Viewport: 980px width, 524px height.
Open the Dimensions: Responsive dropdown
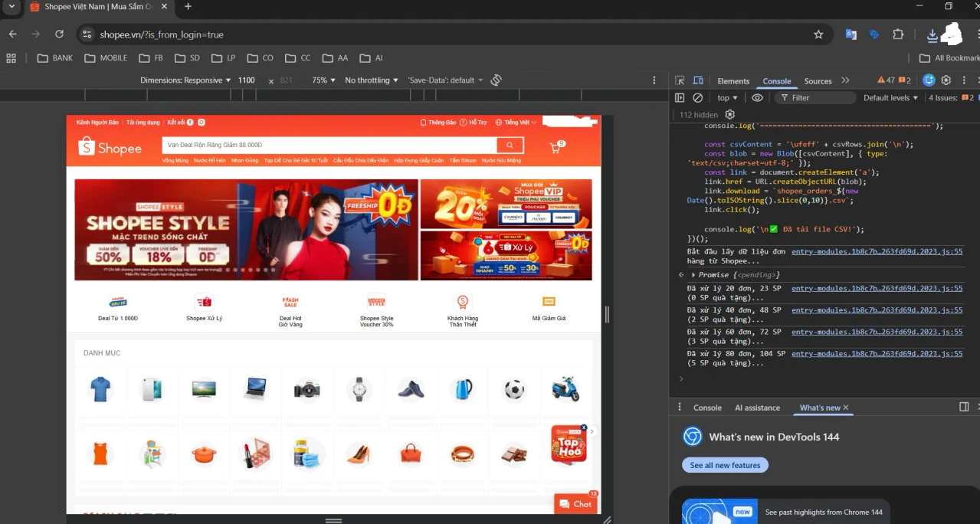coord(185,80)
